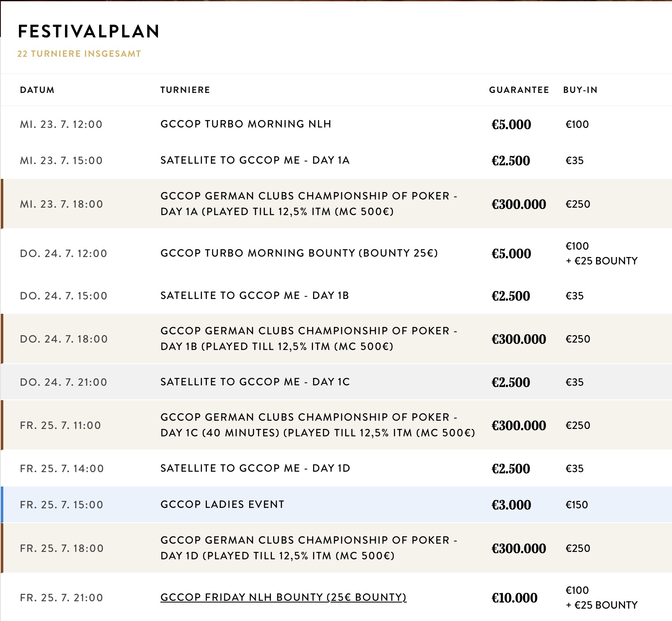The image size is (672, 621).
Task: Open GCCOP Turbo Morning Bounty tournament
Action: (x=299, y=253)
